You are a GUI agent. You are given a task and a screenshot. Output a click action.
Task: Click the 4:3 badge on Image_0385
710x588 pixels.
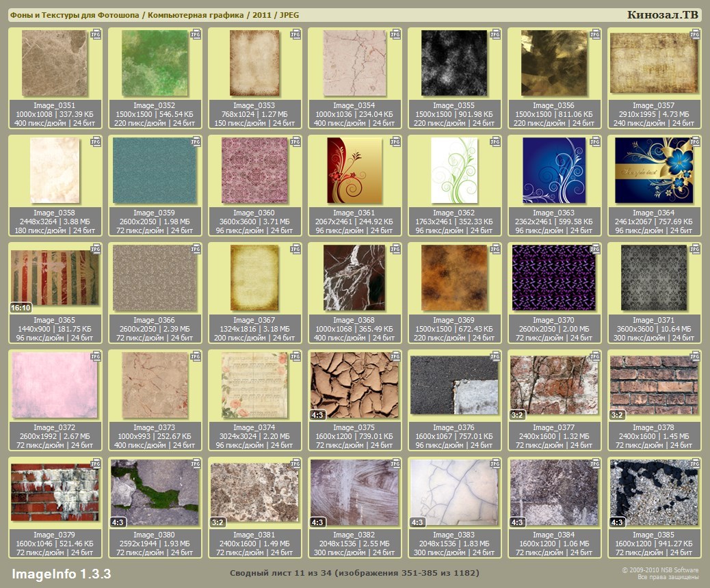[x=617, y=522]
